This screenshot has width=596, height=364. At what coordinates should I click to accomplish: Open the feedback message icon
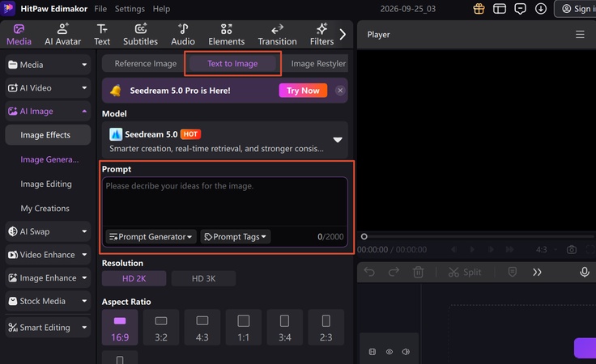(520, 9)
